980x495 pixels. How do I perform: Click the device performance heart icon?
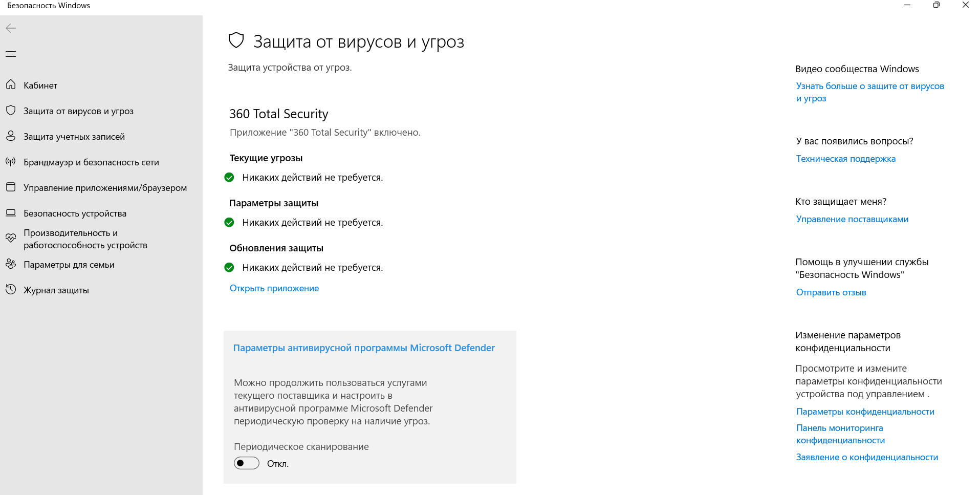pyautogui.click(x=11, y=238)
